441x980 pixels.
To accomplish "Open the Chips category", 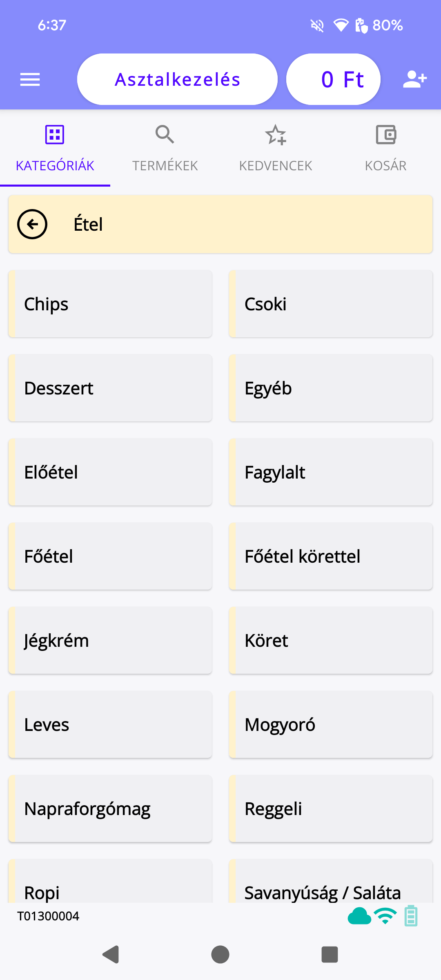I will pyautogui.click(x=110, y=303).
